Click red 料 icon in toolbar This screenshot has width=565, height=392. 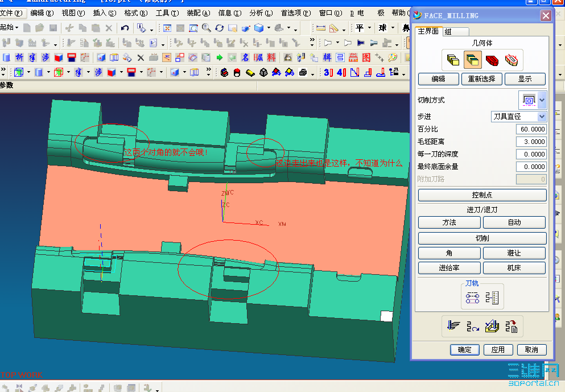[x=271, y=57]
